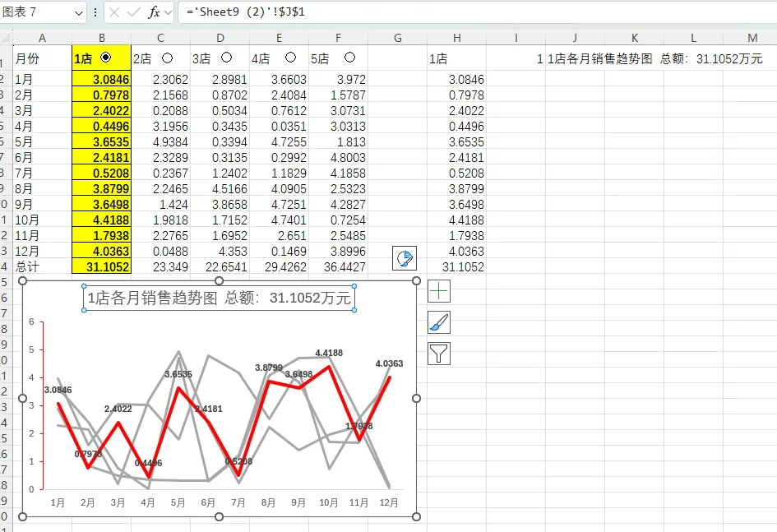Open the Chart Styles brush button
The width and height of the screenshot is (777, 532).
tap(439, 322)
